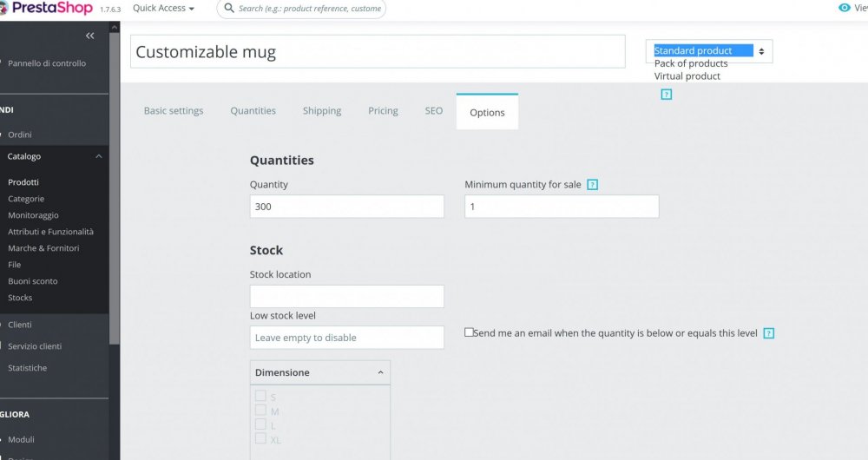The height and width of the screenshot is (460, 868).
Task: Open the Basic settings tab
Action: click(x=174, y=111)
